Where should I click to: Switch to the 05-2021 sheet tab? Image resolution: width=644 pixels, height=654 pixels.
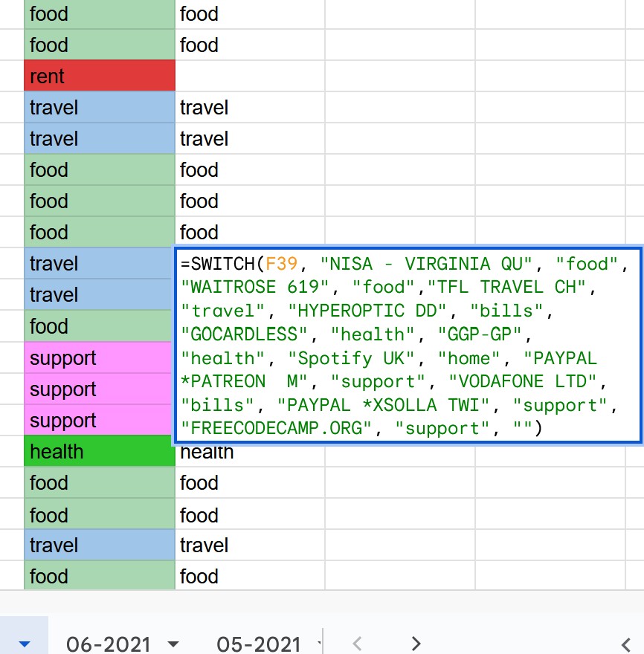[258, 644]
